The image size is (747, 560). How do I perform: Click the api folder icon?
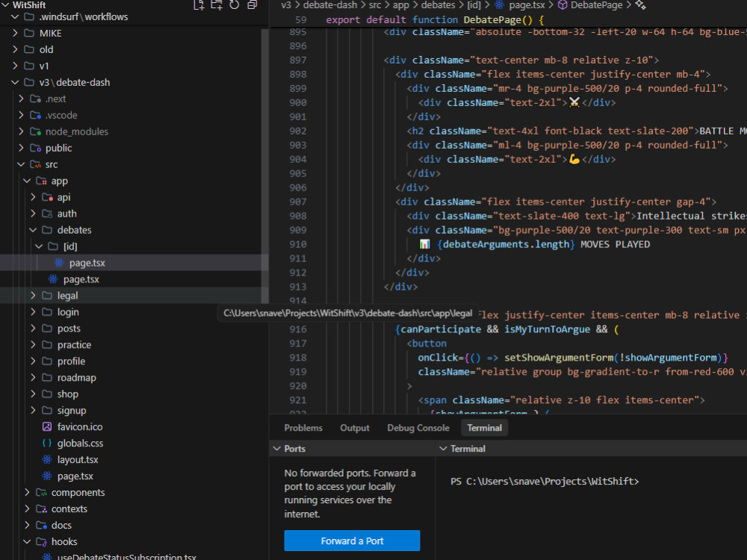pos(47,197)
